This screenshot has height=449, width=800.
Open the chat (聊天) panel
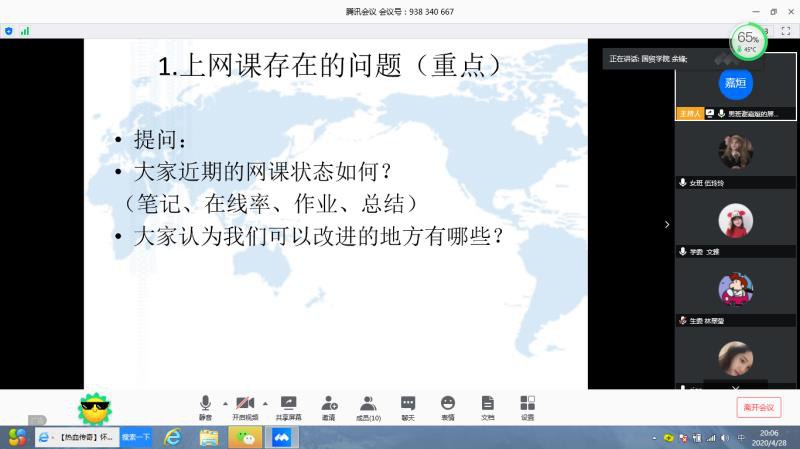(x=408, y=407)
